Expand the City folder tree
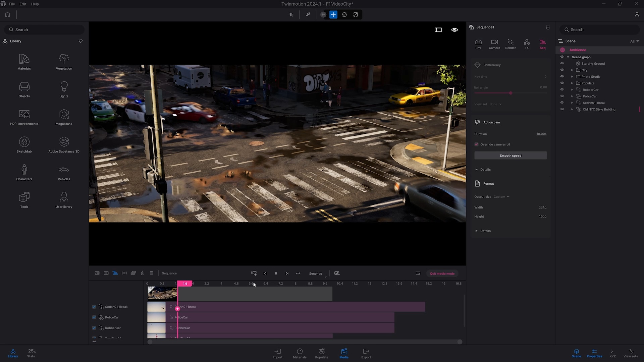644x362 pixels. (572, 70)
